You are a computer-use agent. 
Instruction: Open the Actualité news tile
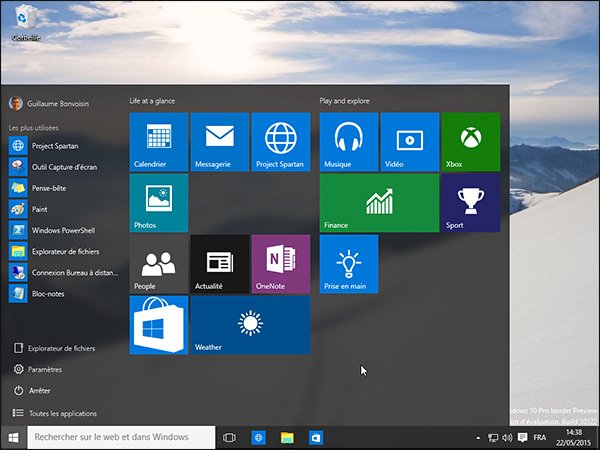220,264
